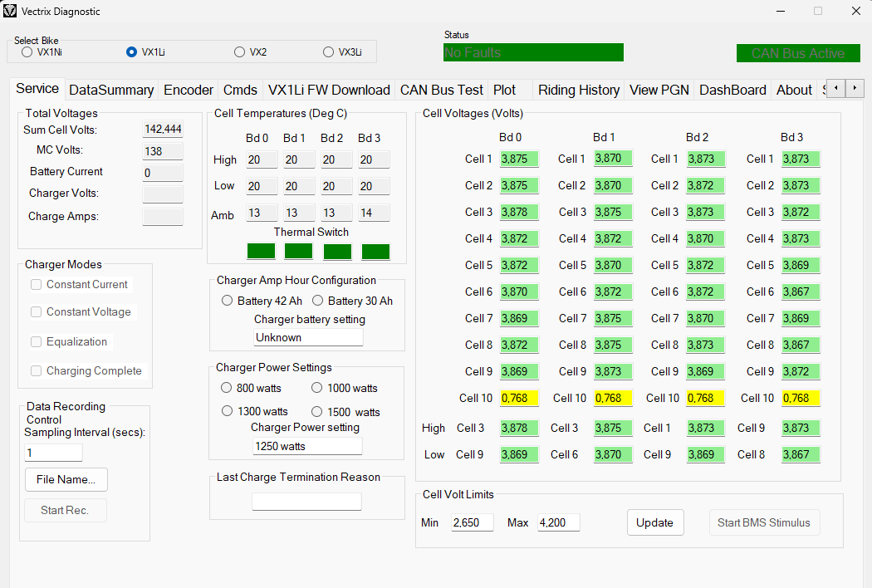Select the VX1Ni bike radio button

27,52
